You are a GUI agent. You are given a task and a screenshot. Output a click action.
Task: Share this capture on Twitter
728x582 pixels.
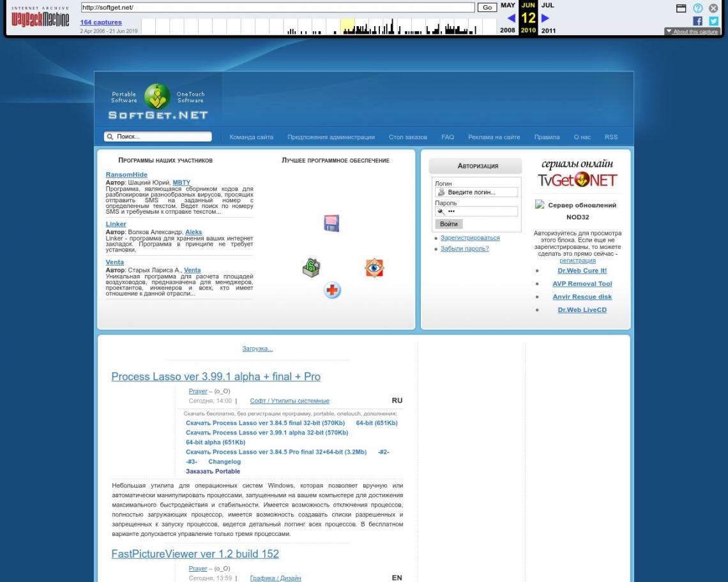click(x=713, y=21)
